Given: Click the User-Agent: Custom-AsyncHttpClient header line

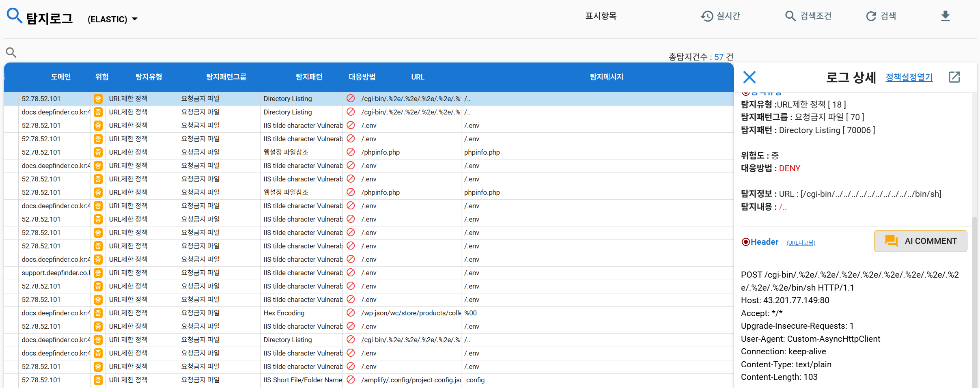Looking at the screenshot, I should [810, 339].
